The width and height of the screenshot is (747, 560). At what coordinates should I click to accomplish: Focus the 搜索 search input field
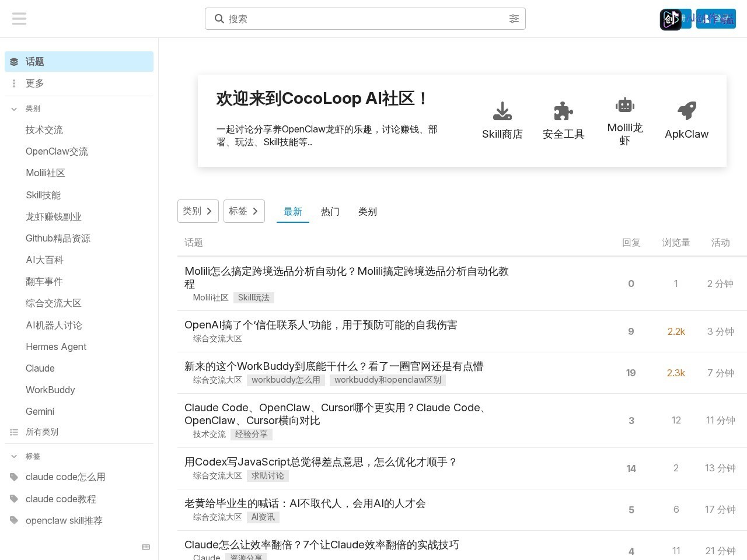coord(365,19)
